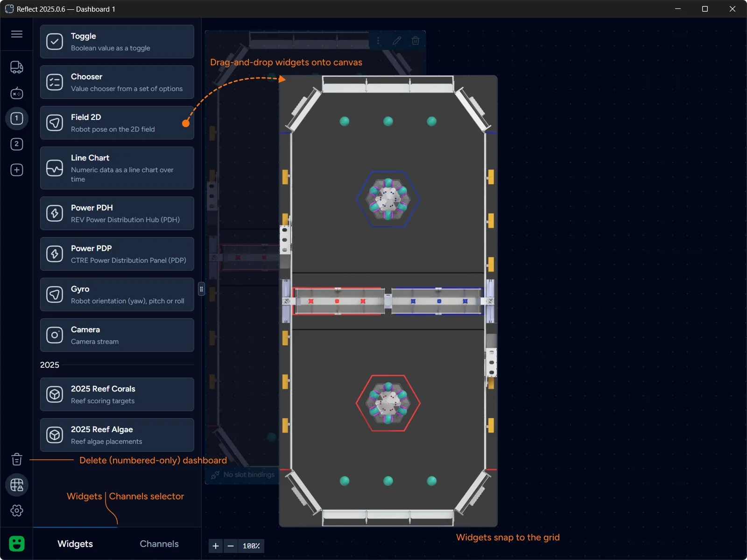Create a new dashboard with the plus button

pos(17,170)
